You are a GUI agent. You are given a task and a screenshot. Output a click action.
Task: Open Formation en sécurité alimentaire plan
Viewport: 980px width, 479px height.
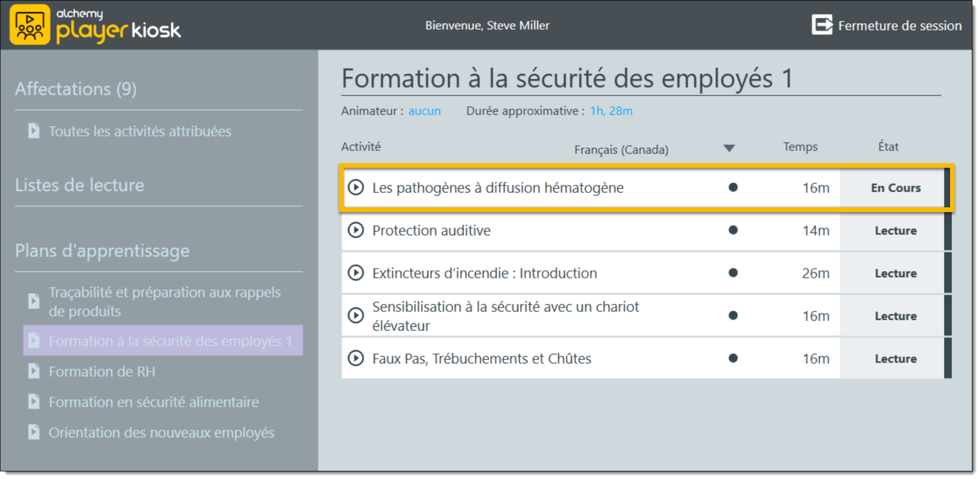(x=154, y=402)
